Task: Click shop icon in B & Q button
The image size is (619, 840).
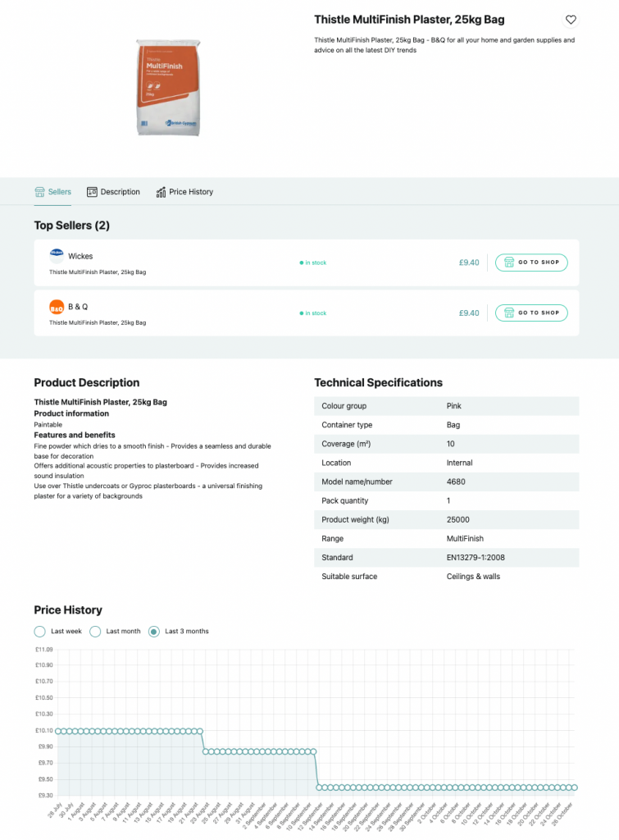Action: coord(509,313)
